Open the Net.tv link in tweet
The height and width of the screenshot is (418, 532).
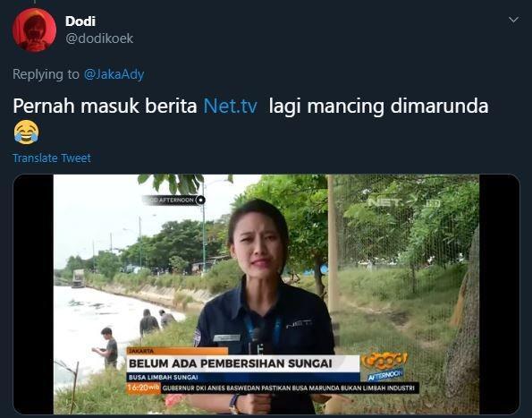click(x=230, y=106)
